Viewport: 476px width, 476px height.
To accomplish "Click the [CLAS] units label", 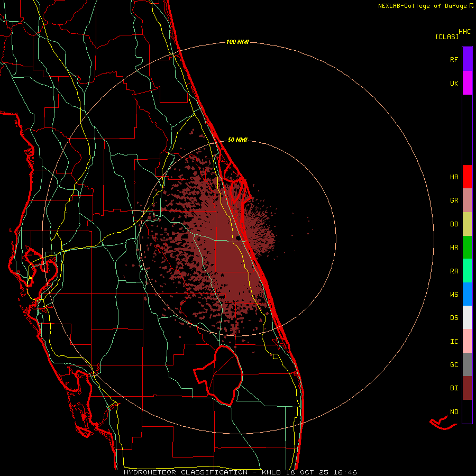I will pos(447,36).
